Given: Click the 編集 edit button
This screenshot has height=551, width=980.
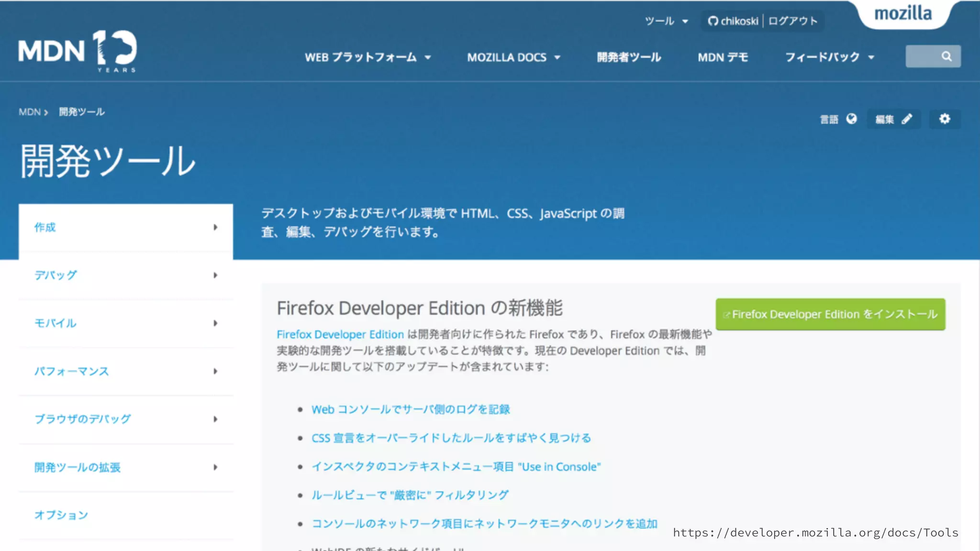Looking at the screenshot, I should coord(894,119).
